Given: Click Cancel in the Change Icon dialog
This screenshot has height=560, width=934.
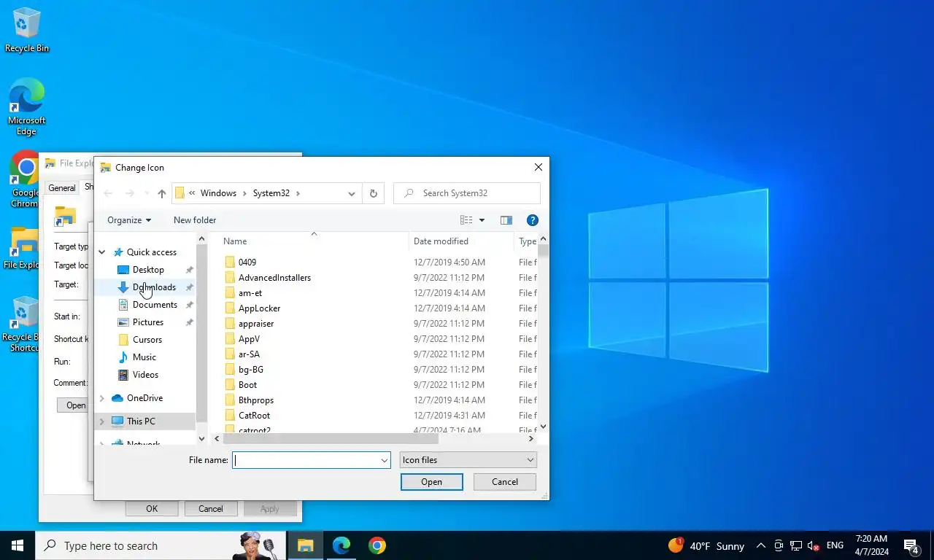Looking at the screenshot, I should (x=505, y=482).
